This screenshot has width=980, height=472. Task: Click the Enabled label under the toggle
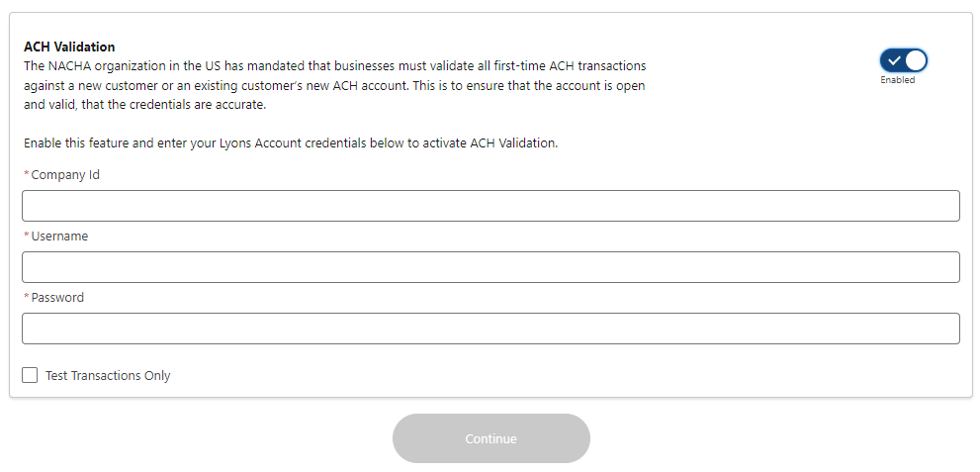(x=898, y=80)
